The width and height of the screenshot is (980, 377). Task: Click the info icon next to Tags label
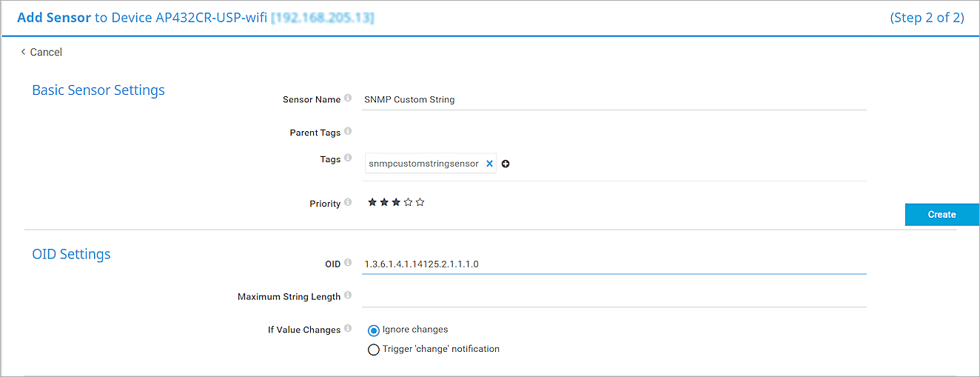[348, 159]
